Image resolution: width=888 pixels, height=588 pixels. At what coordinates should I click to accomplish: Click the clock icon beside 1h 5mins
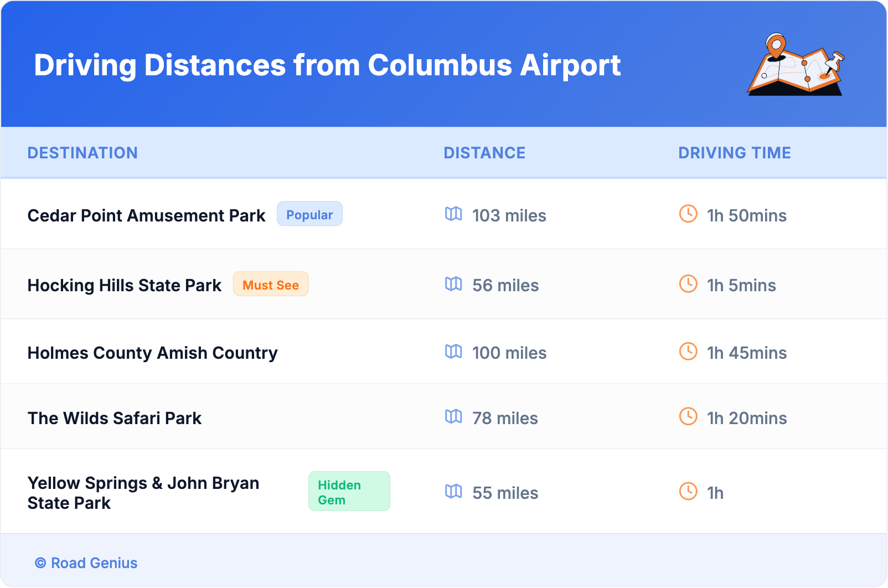point(688,284)
